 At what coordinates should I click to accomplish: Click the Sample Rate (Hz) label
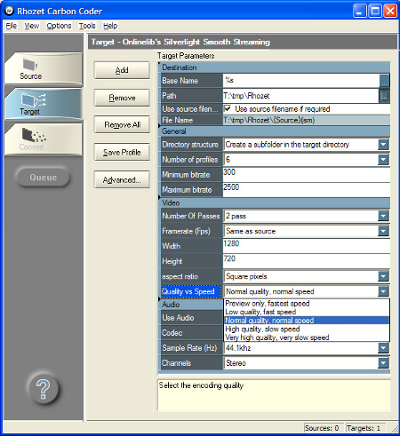click(x=189, y=348)
